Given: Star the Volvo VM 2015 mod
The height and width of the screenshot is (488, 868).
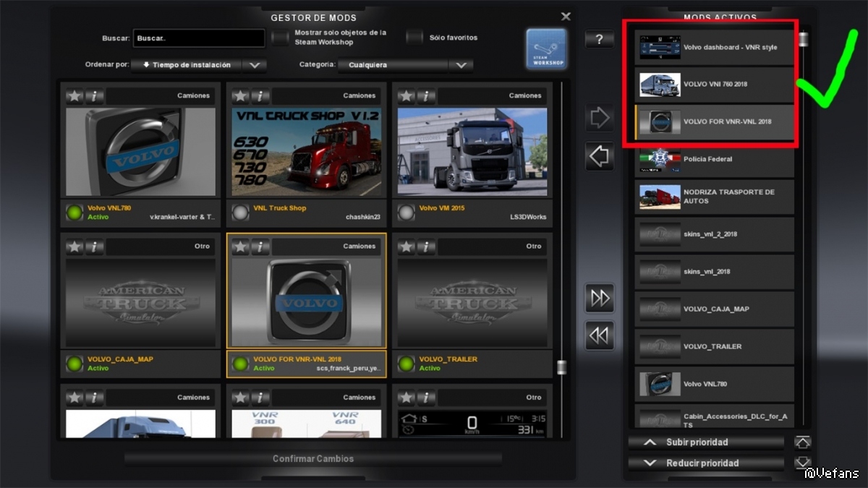Looking at the screenshot, I should click(x=406, y=95).
